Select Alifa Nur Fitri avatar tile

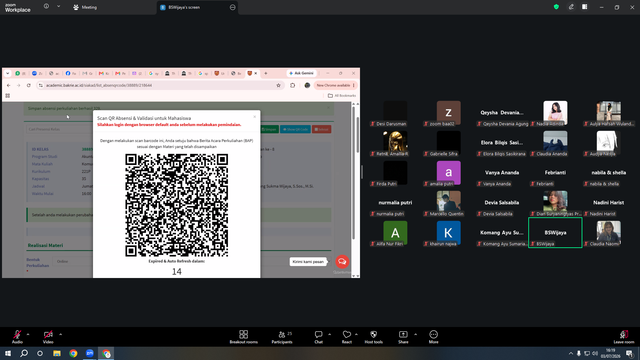395,233
